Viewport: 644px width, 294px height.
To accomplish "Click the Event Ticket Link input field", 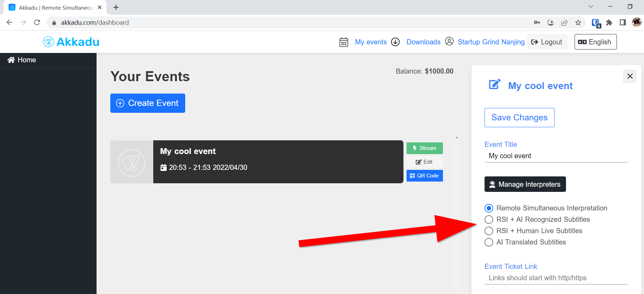I will pos(556,278).
